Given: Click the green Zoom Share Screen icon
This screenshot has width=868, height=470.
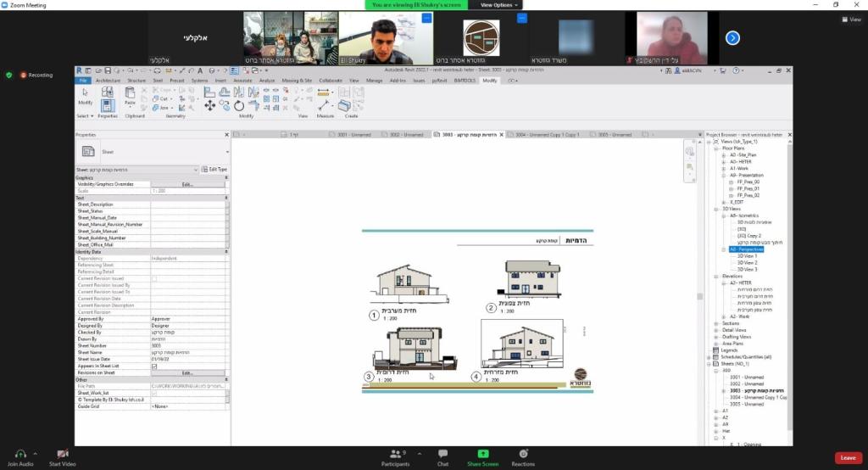Looking at the screenshot, I should (482, 454).
